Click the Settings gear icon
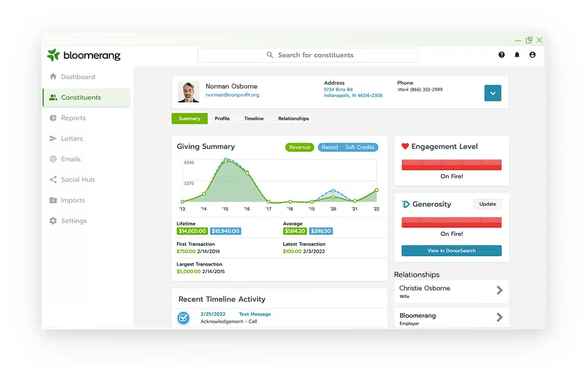This screenshot has height=380, width=588. (x=53, y=221)
